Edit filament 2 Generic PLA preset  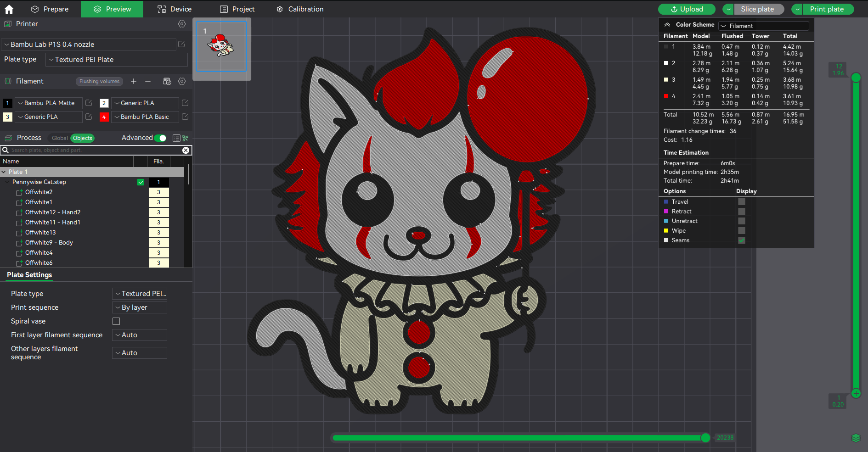point(185,103)
